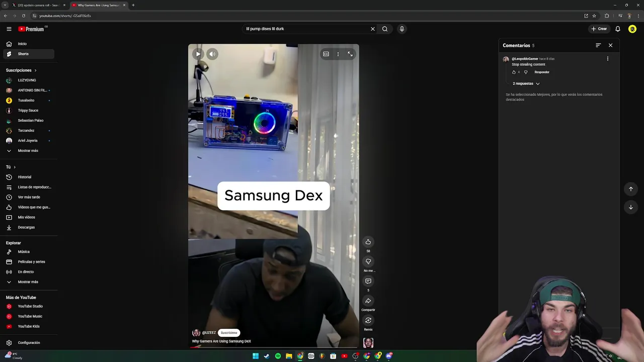Viewport: 644px width, 362px height.
Task: Play the paused Short
Action: 198,54
